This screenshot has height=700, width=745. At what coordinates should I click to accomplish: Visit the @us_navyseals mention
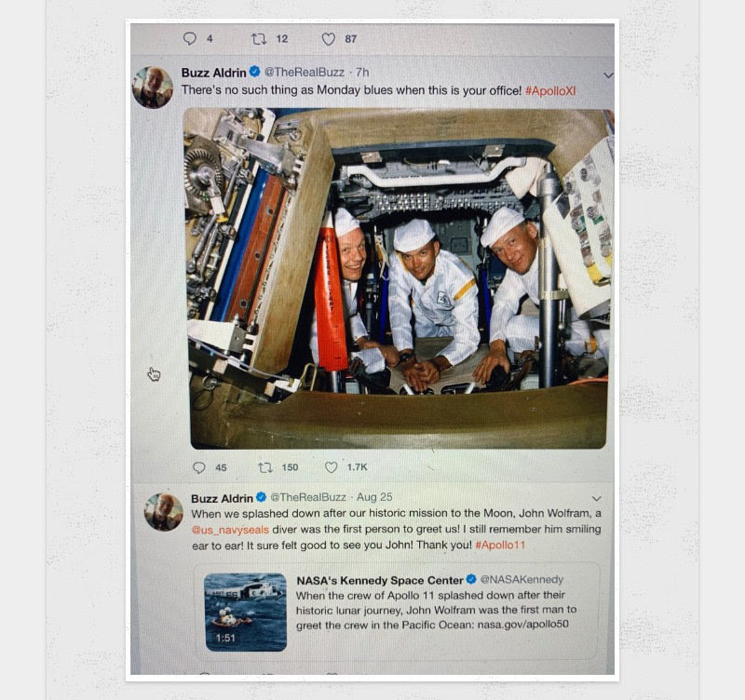click(x=230, y=530)
